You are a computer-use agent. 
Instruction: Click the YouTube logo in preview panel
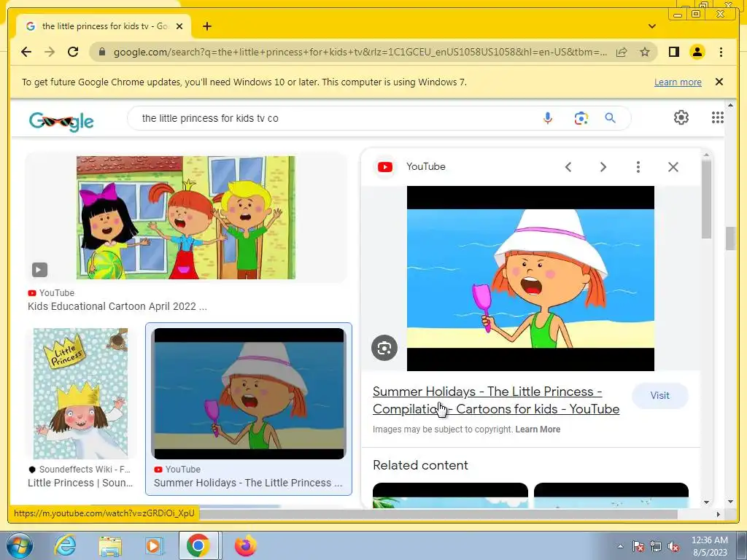pos(385,167)
